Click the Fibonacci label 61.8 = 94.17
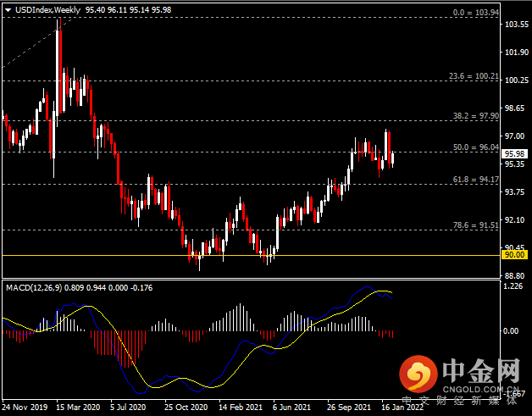The width and height of the screenshot is (532, 416). [476, 180]
